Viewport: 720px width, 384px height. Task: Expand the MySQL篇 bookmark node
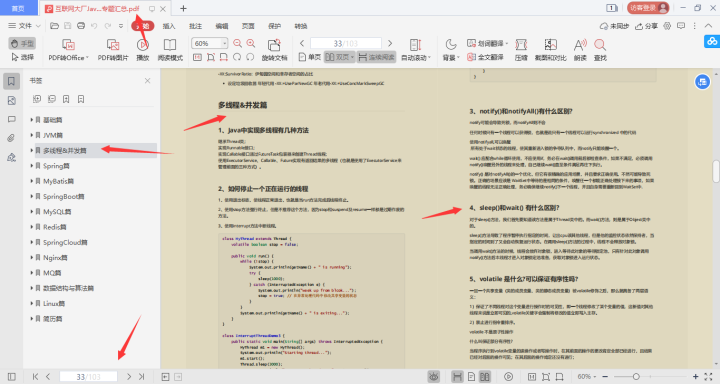(x=32, y=211)
